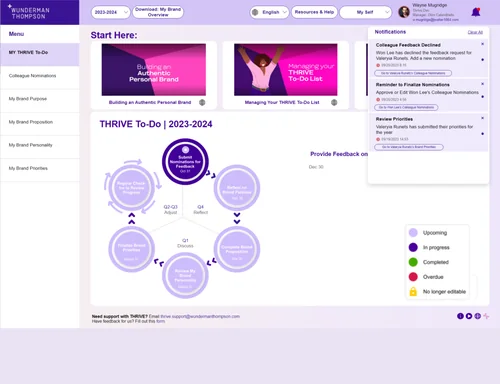Click globe icon under Building an Authentic Personal Brand
Viewport: 500px width, 384px height.
pyautogui.click(x=202, y=102)
